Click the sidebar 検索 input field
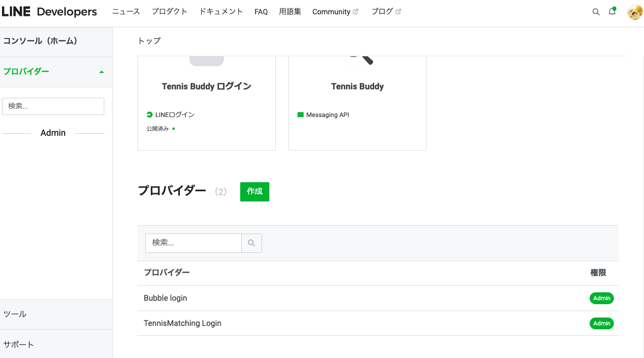This screenshot has height=358, width=644. point(53,106)
